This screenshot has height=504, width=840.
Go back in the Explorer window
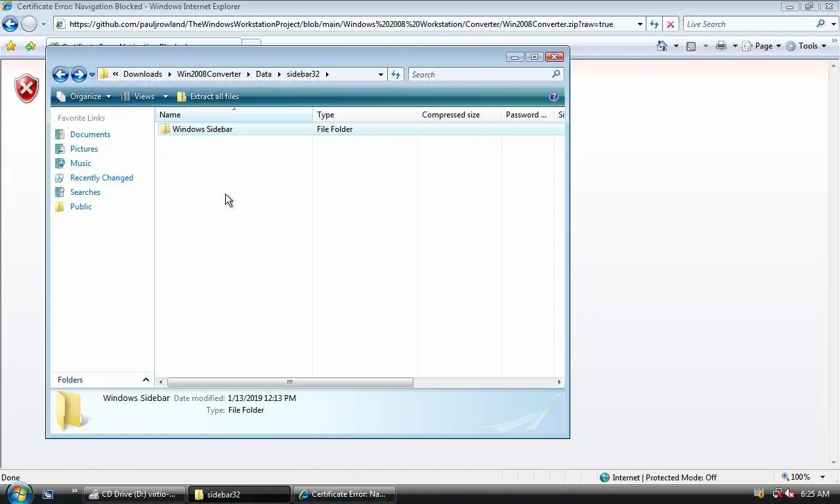(x=60, y=74)
